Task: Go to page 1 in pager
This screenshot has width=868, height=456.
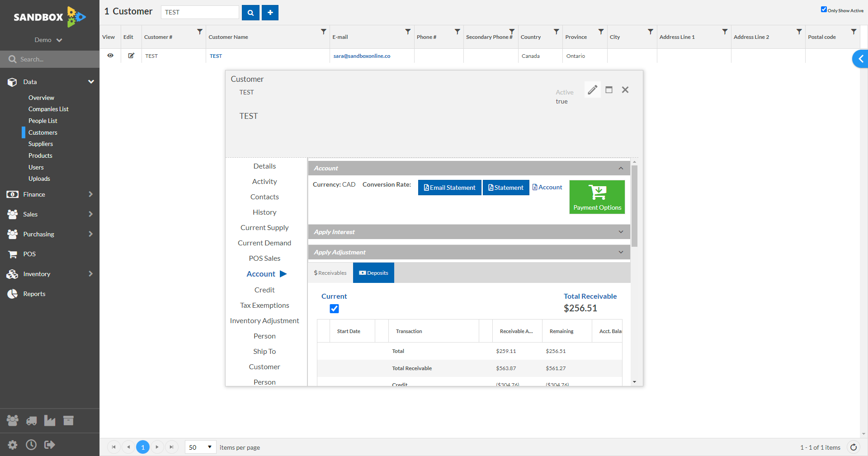Action: point(143,447)
